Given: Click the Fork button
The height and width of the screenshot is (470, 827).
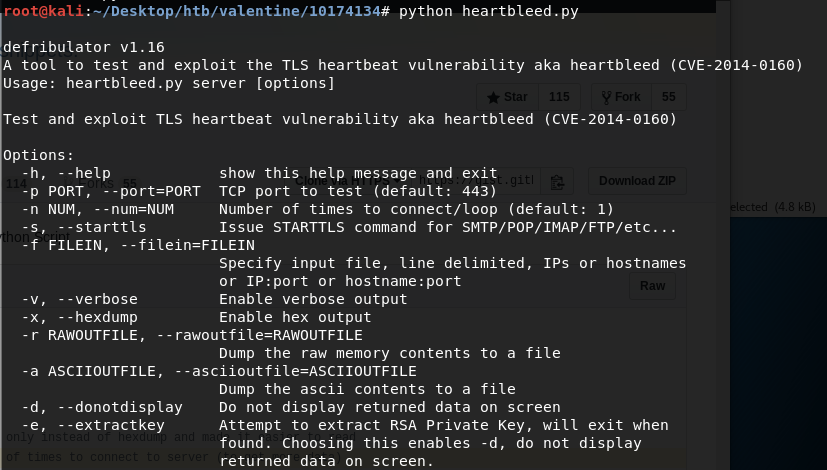Looking at the screenshot, I should coord(620,97).
